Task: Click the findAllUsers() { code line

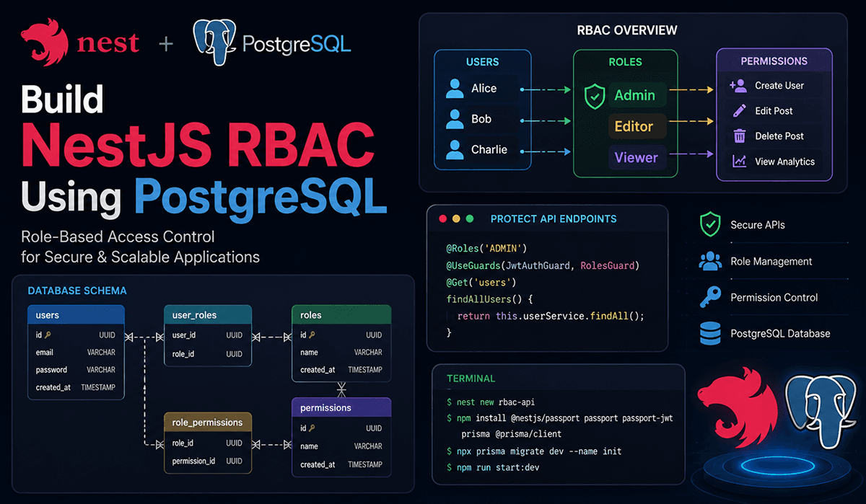Action: pos(489,299)
